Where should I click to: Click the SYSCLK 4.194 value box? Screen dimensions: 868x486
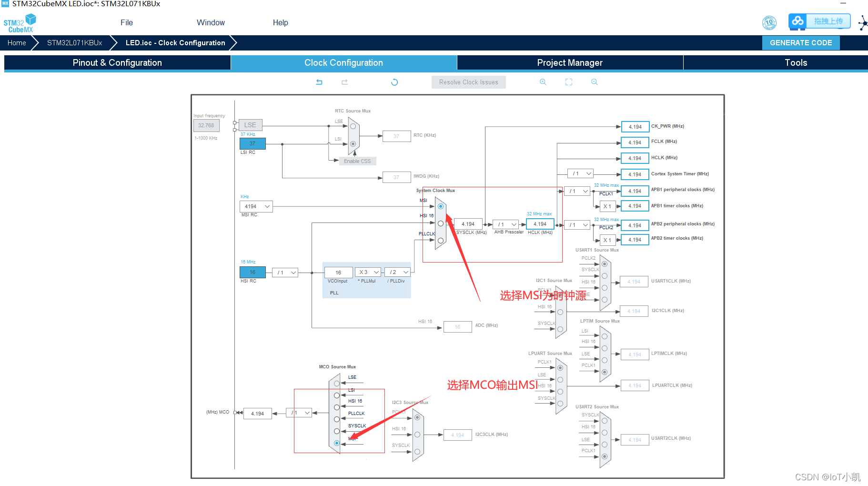click(x=468, y=224)
